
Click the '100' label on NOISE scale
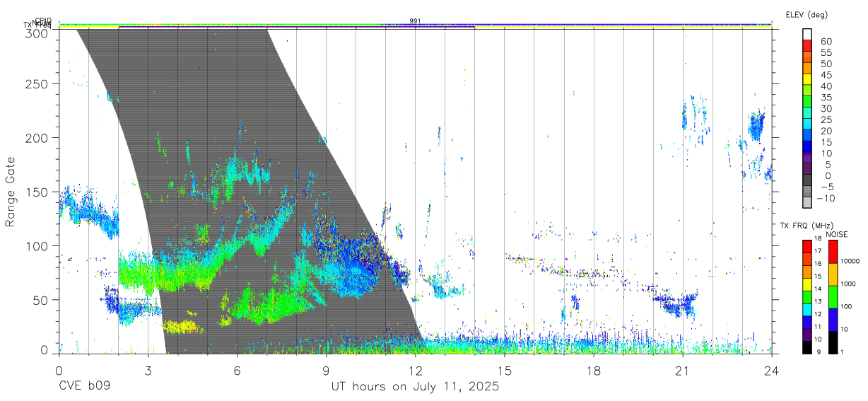coord(846,306)
